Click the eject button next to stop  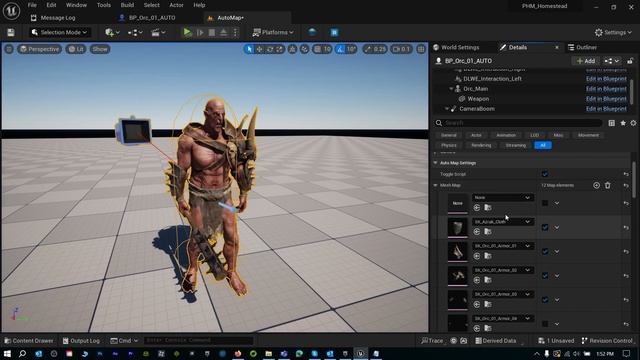224,32
